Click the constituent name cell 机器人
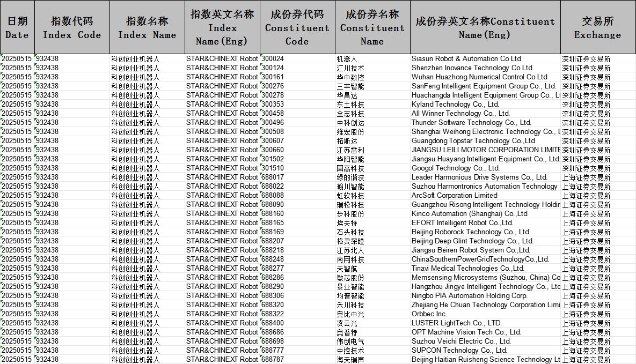Screen dimensions: 636x364 [372, 59]
